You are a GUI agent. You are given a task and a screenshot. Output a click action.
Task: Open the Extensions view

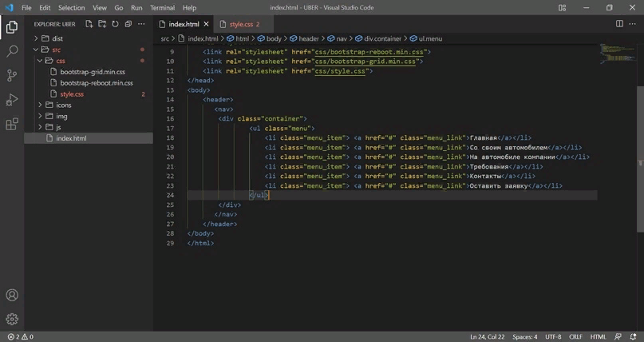click(x=12, y=124)
